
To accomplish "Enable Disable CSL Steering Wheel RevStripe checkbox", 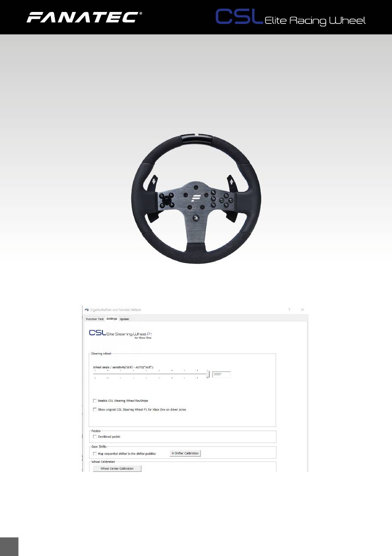I will pyautogui.click(x=95, y=401).
